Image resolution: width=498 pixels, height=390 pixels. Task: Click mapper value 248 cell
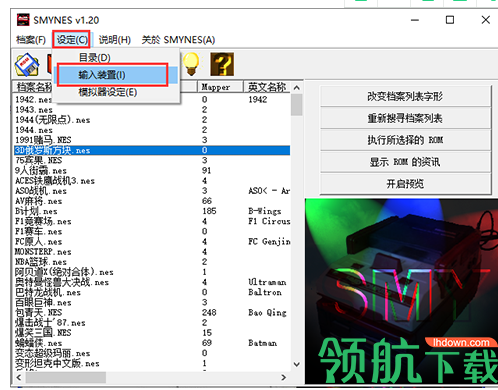pyautogui.click(x=209, y=313)
